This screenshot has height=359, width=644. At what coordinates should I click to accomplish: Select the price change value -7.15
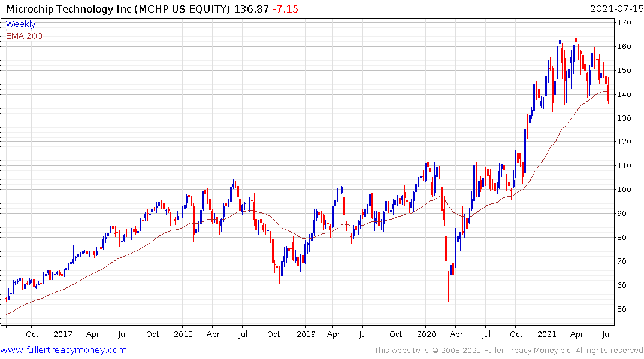(x=285, y=9)
